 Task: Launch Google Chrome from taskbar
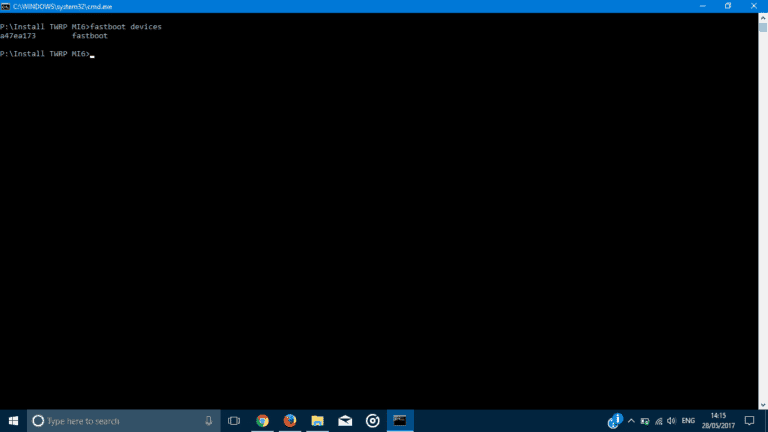tap(263, 421)
